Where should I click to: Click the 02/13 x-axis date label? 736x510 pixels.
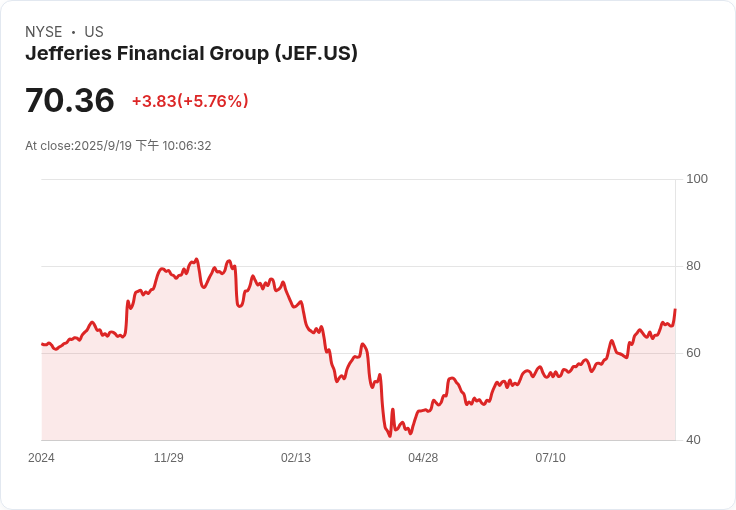296,458
